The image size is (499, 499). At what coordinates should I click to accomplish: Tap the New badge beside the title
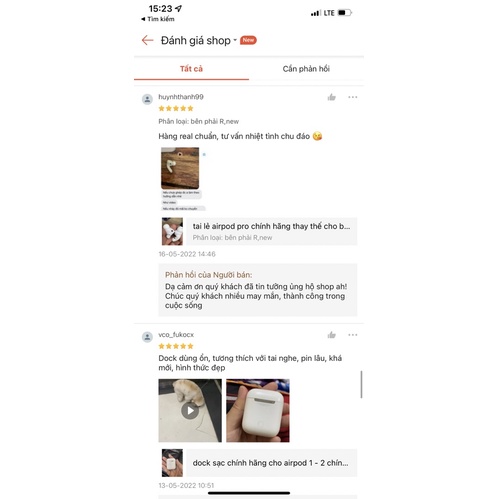(x=248, y=40)
